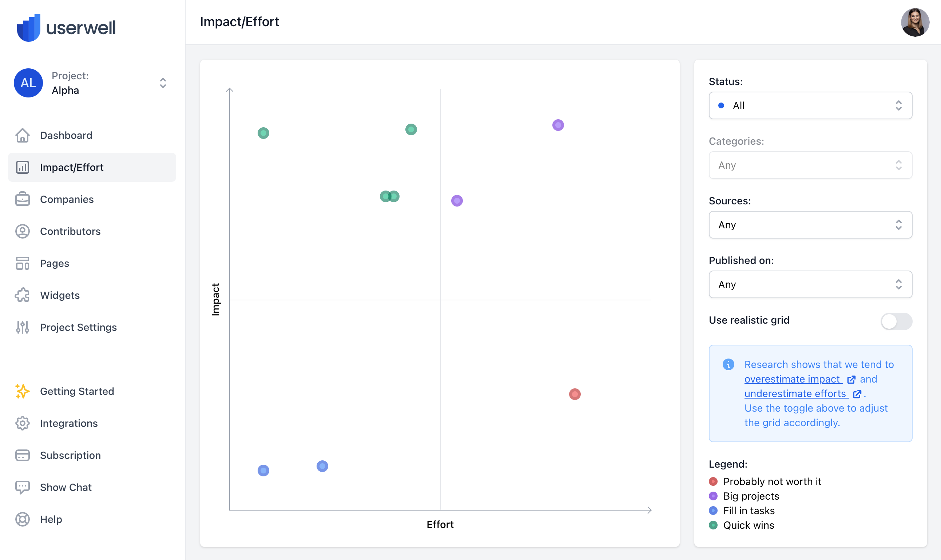Open the Status dropdown showing All
This screenshot has height=560, width=941.
(x=810, y=106)
